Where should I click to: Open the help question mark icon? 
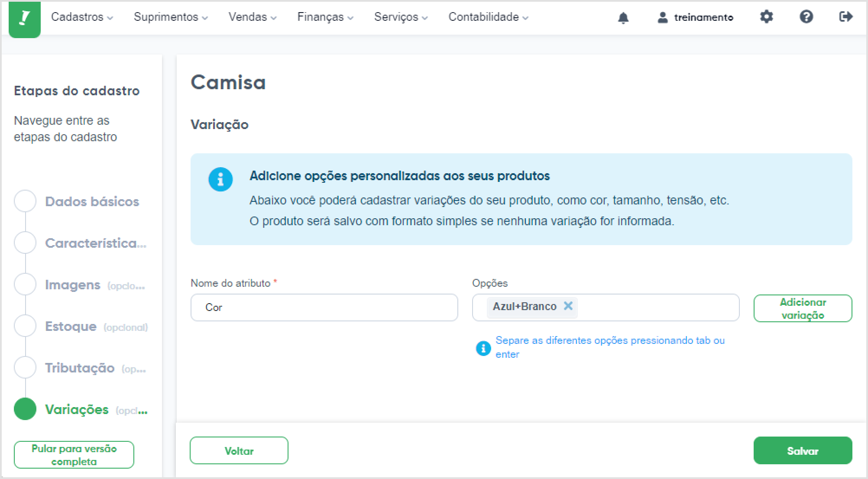(806, 17)
